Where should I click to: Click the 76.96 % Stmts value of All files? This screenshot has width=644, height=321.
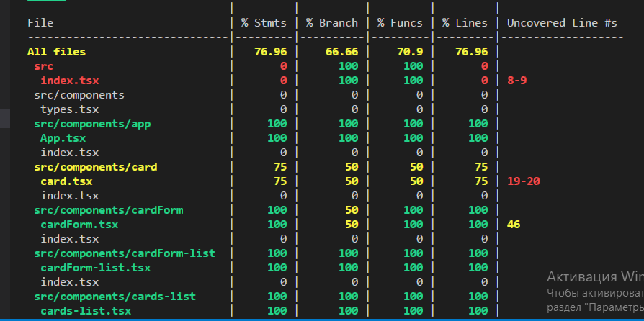click(270, 52)
